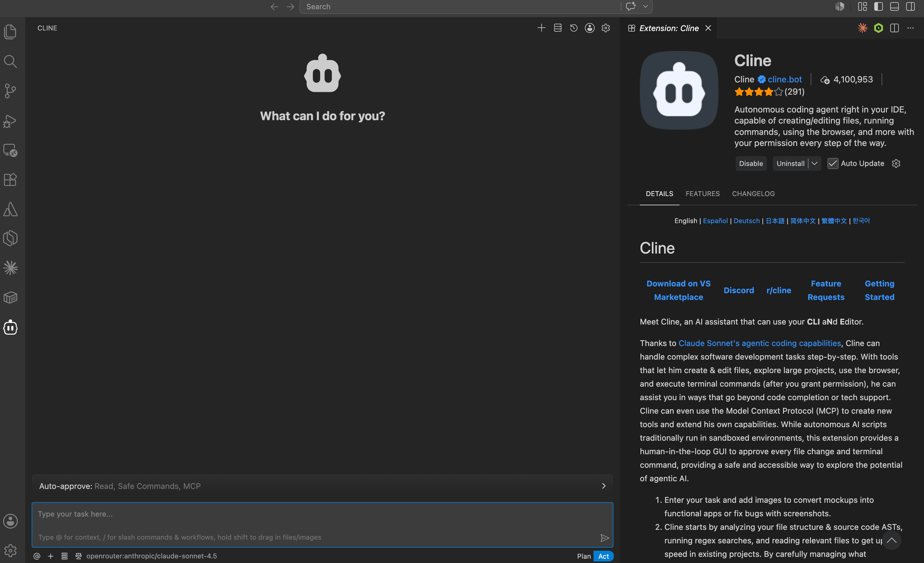This screenshot has height=563, width=924.
Task: Open the Explorer view in activity bar
Action: coord(10,32)
